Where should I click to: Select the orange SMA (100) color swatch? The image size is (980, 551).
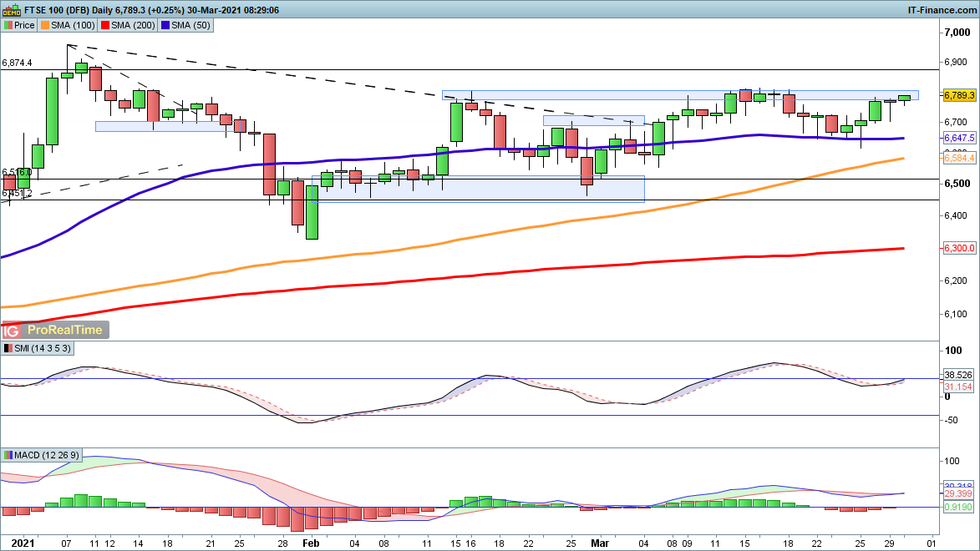pos(45,25)
